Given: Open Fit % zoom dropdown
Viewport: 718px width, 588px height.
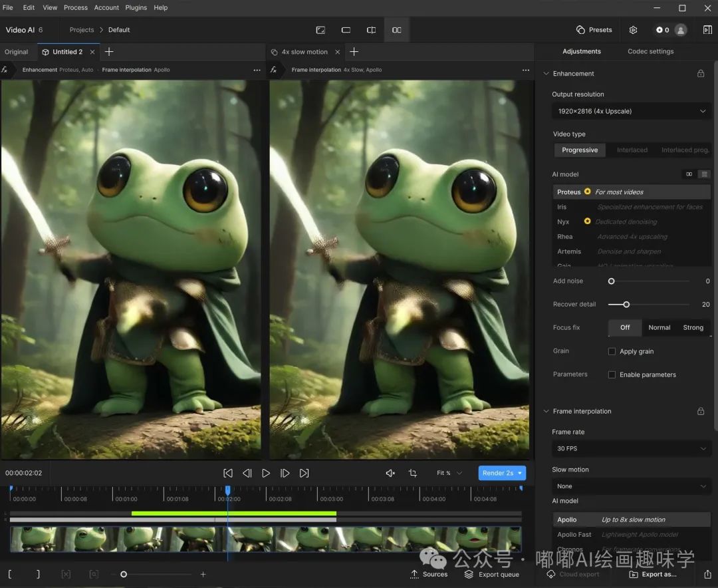Looking at the screenshot, I should pos(449,473).
